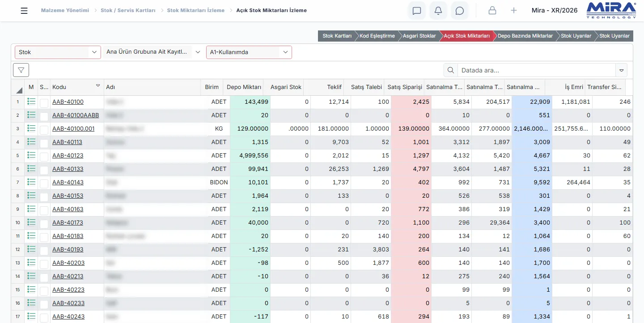Image resolution: width=644 pixels, height=323 pixels.
Task: Open the list icon for row AAB-40143
Action: pyautogui.click(x=31, y=182)
